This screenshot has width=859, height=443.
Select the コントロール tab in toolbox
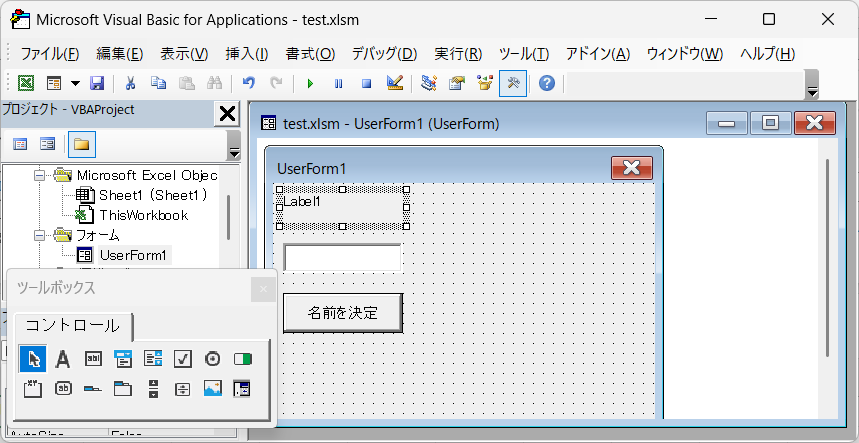73,326
